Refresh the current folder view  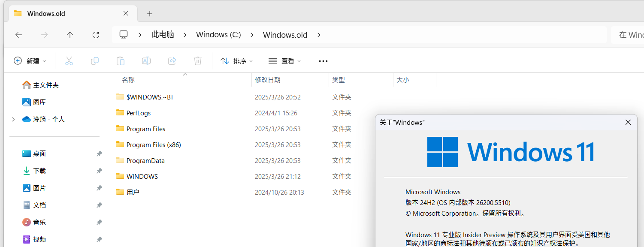tap(96, 35)
